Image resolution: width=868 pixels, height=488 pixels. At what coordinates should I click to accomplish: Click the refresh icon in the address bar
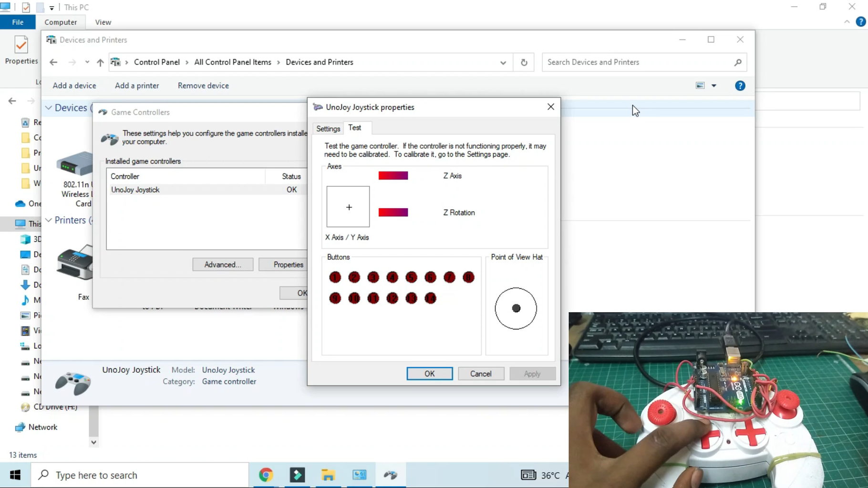[x=524, y=62]
